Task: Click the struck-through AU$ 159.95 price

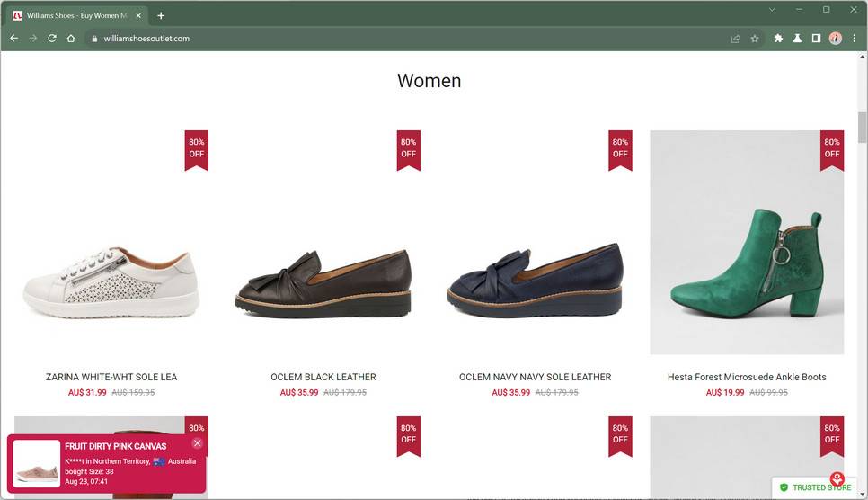Action: point(133,392)
